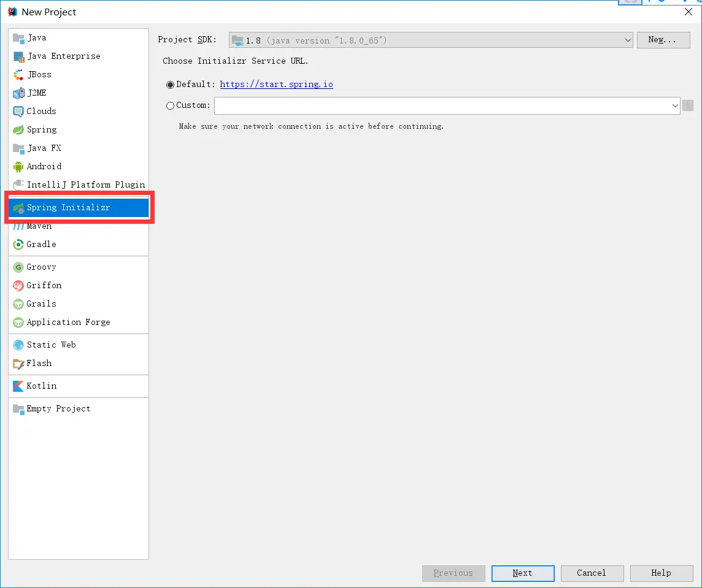Click the Previous button
The image size is (702, 588).
click(x=453, y=573)
